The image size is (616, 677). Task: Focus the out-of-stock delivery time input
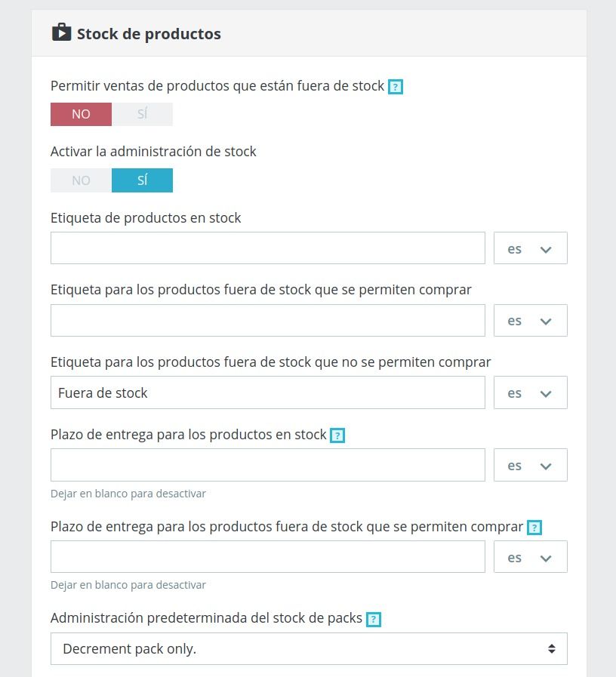268,557
